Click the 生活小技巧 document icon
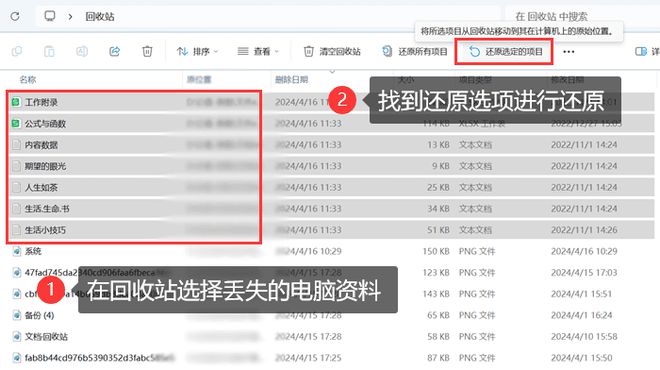This screenshot has height=370, width=660. pyautogui.click(x=16, y=230)
